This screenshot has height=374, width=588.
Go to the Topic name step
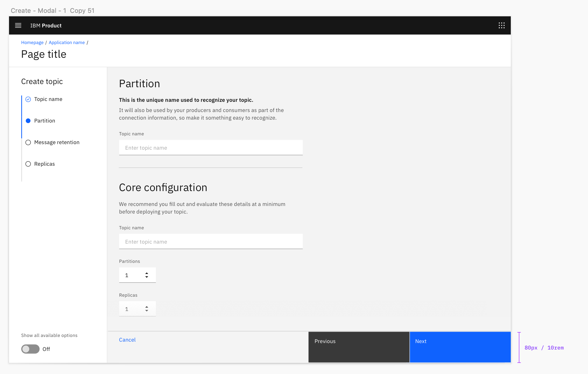(48, 99)
